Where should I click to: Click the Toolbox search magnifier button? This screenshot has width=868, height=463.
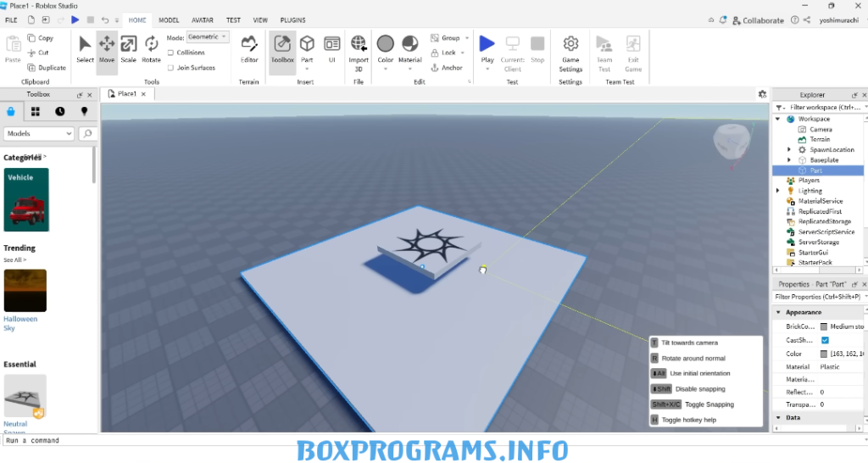(x=87, y=133)
